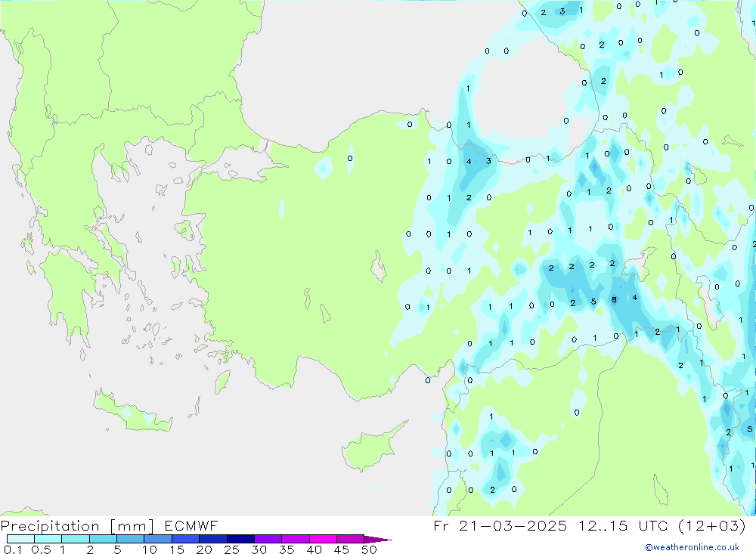Click the 0.5–1 mm legend color box
756x554 pixels.
click(x=48, y=539)
